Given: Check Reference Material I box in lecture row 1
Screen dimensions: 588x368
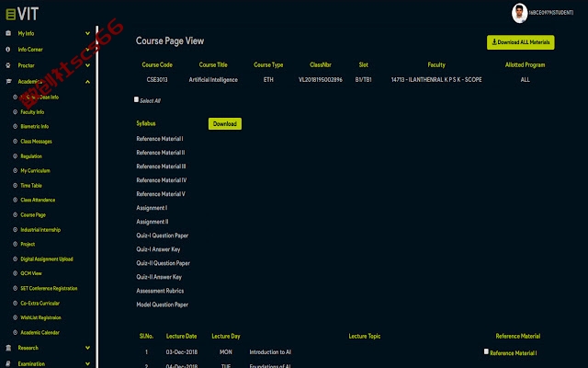Looking at the screenshot, I should [x=486, y=351].
